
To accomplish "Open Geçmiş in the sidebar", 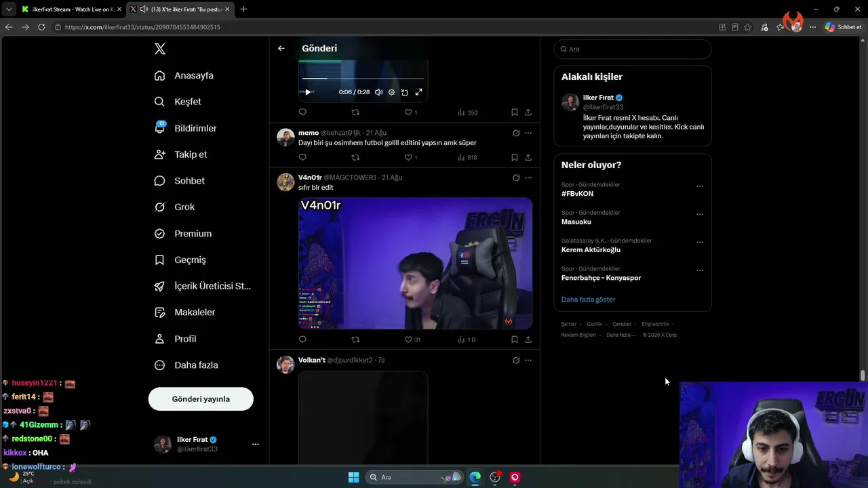I will click(x=180, y=260).
